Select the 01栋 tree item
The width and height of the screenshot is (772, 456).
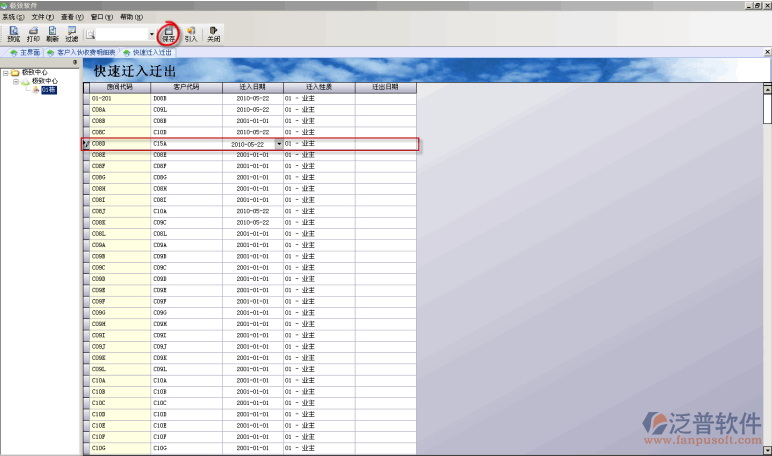pos(48,89)
